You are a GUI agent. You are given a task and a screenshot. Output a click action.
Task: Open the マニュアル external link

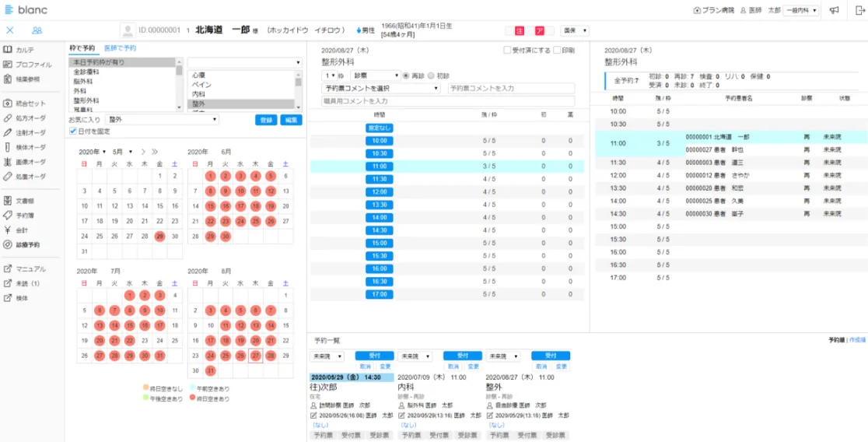(x=24, y=269)
